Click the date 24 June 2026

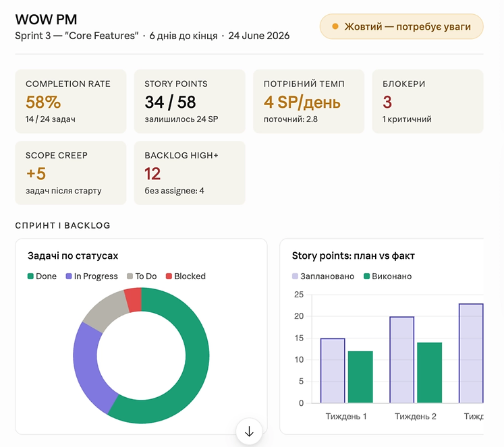(259, 36)
